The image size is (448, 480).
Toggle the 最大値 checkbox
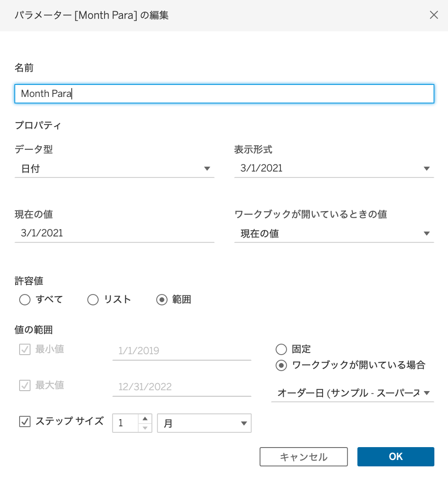click(25, 385)
